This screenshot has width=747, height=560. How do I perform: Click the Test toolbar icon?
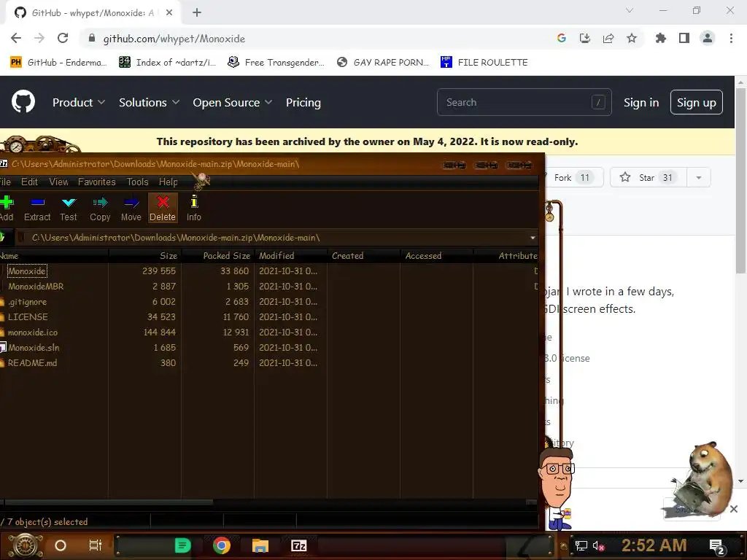pos(69,209)
